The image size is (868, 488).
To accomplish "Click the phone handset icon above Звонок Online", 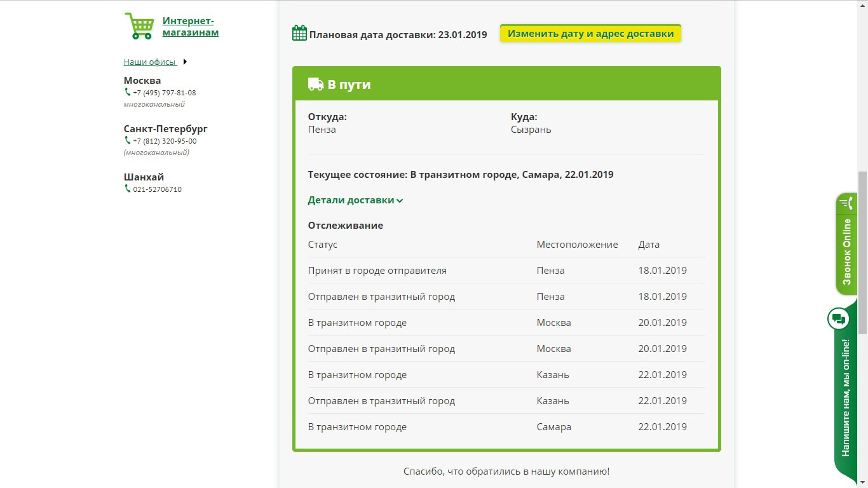I will [x=846, y=204].
